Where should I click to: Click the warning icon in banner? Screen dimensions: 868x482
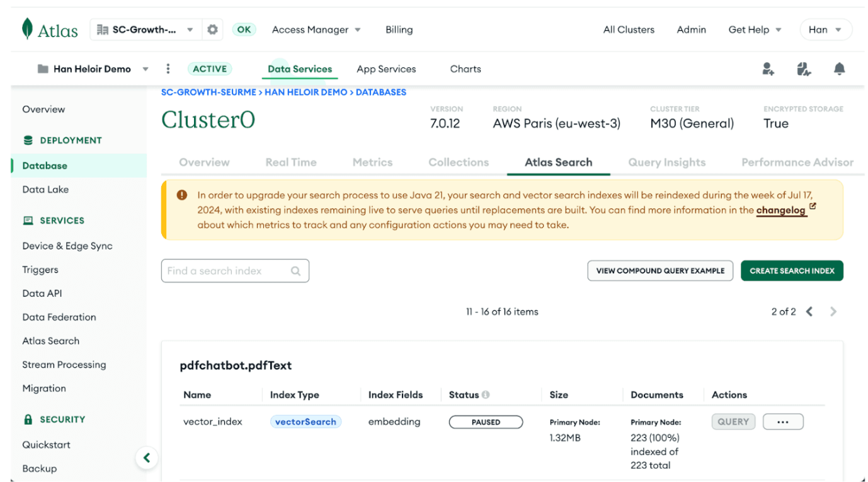pyautogui.click(x=182, y=195)
